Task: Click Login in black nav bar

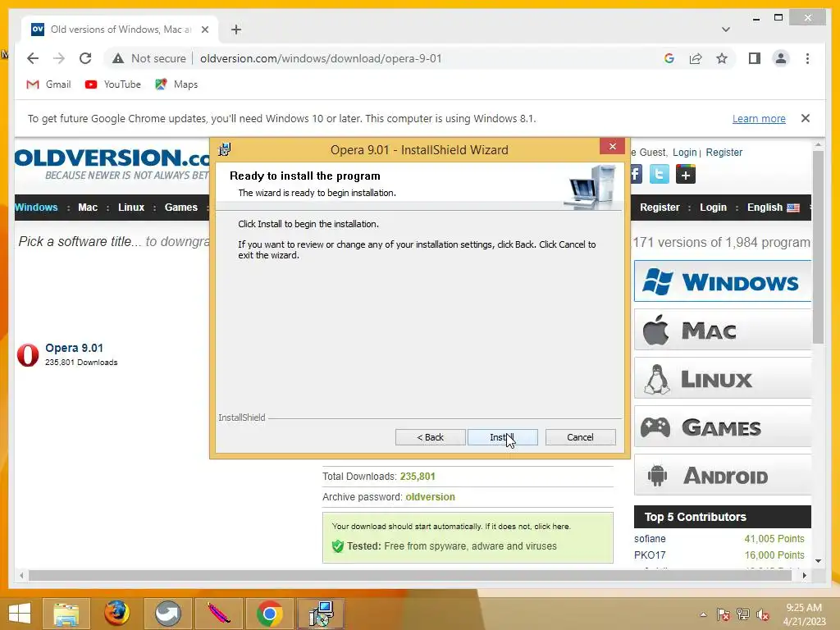Action: coord(713,208)
